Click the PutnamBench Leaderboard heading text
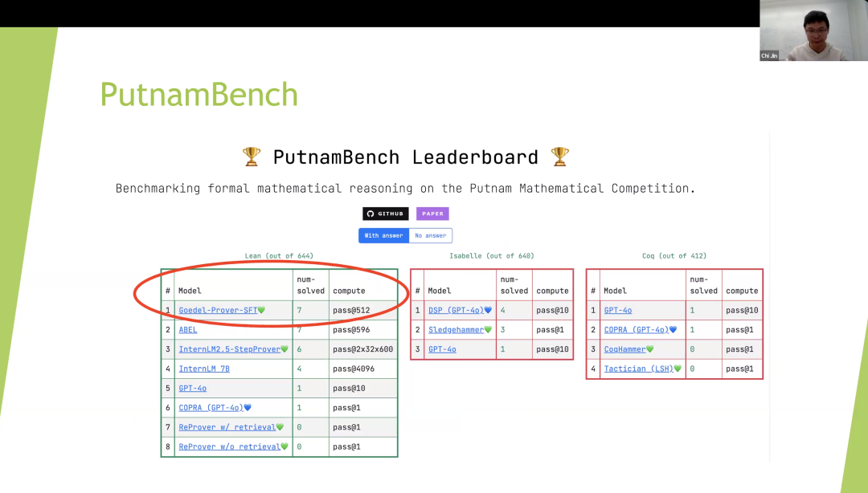868x493 pixels. [405, 157]
